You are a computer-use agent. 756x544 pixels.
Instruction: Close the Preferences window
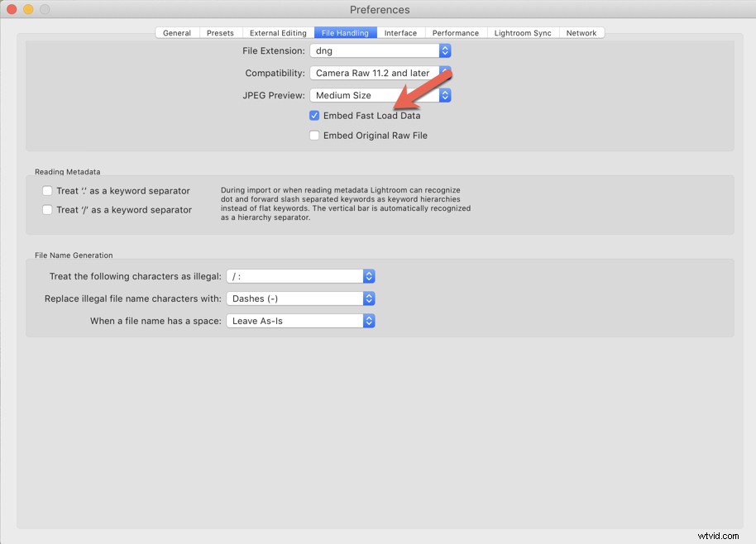point(11,9)
